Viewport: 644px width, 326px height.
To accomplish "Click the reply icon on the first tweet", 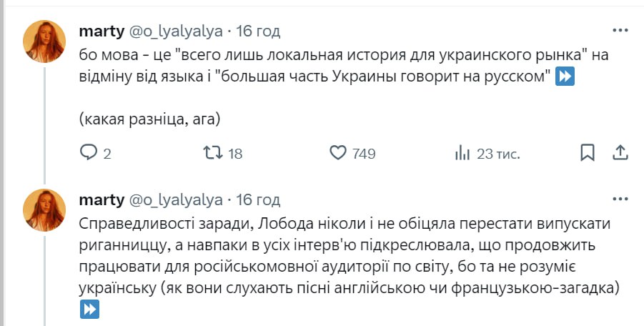I will click(88, 153).
